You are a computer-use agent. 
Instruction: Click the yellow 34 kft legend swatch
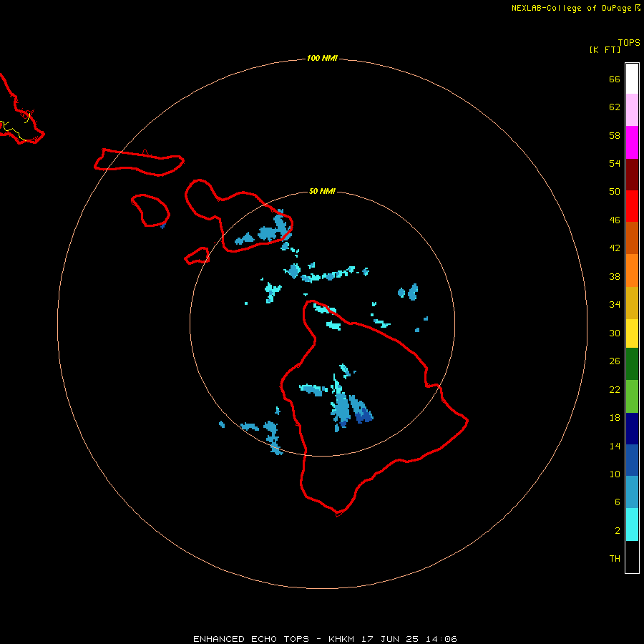click(632, 333)
